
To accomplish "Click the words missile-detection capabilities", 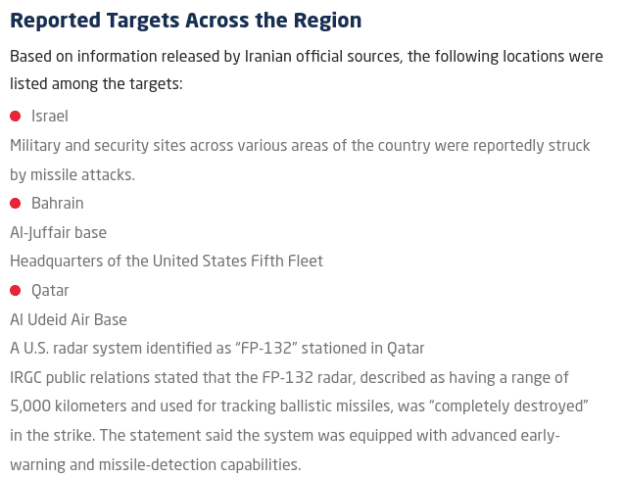I will tap(199, 465).
